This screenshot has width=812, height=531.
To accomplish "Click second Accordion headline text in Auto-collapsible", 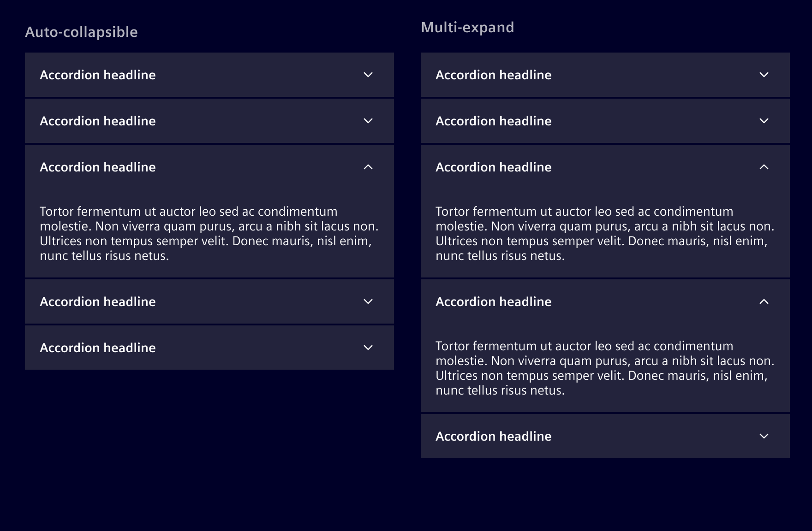I will [98, 121].
